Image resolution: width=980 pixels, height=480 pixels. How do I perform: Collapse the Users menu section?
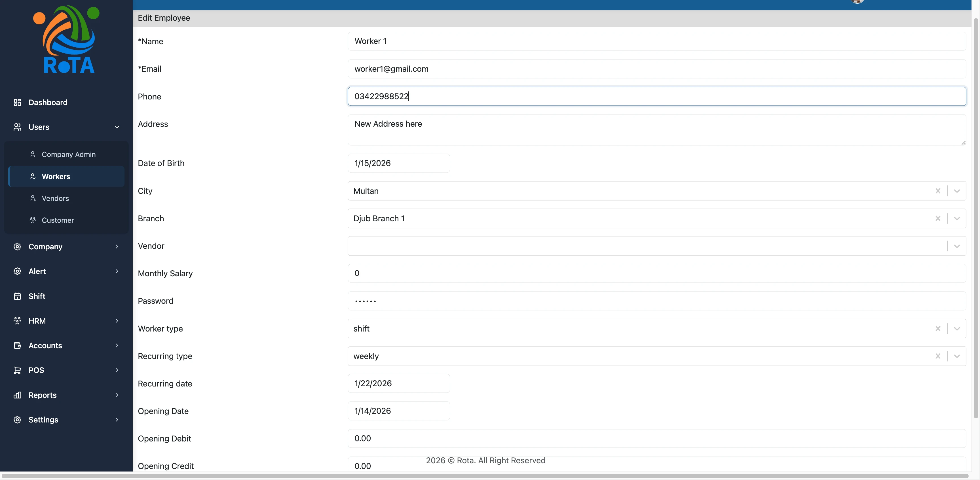tap(117, 127)
